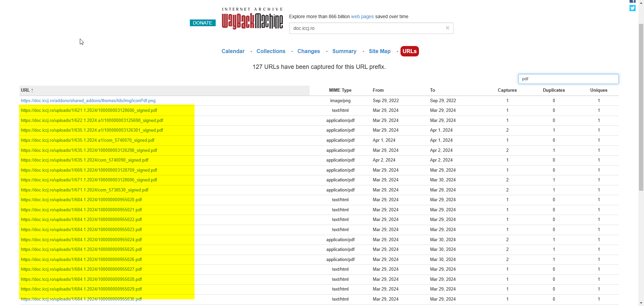Sort table by Duplicates column
This screenshot has width=644, height=306.
[553, 90]
